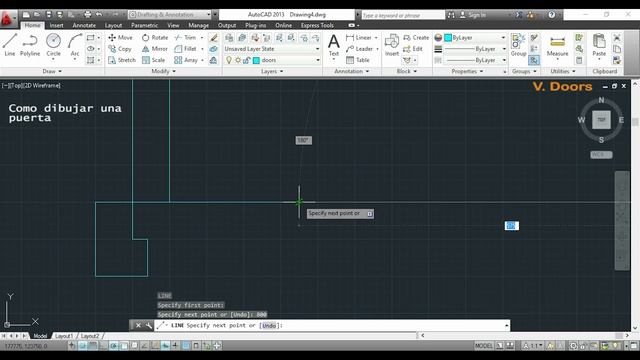Click the Leader tool
Viewport: 640px width, 360px height.
coord(359,49)
